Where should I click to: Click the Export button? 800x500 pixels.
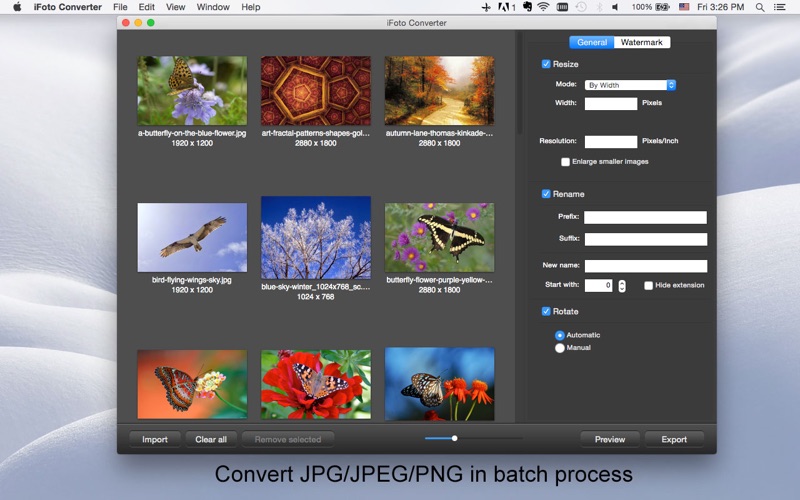click(674, 439)
